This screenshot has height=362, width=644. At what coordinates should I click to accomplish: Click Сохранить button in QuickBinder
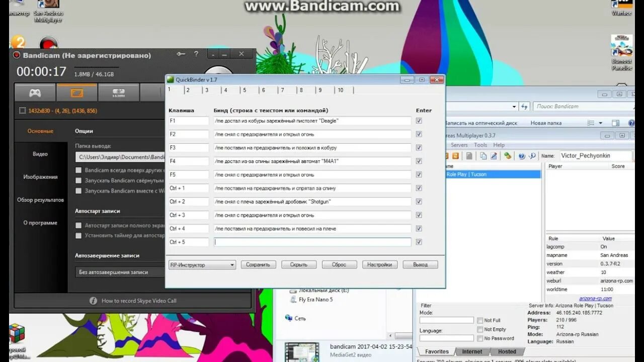pyautogui.click(x=258, y=264)
